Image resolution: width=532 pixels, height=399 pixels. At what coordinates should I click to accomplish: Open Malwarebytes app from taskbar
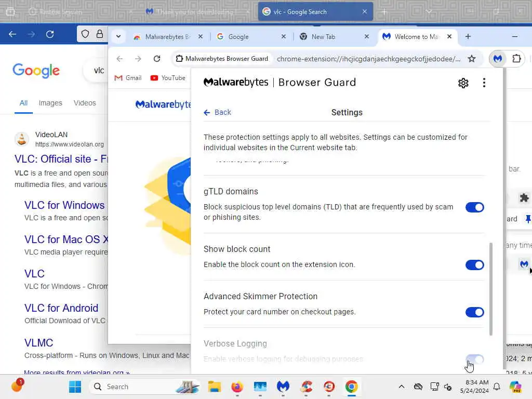pos(283,387)
